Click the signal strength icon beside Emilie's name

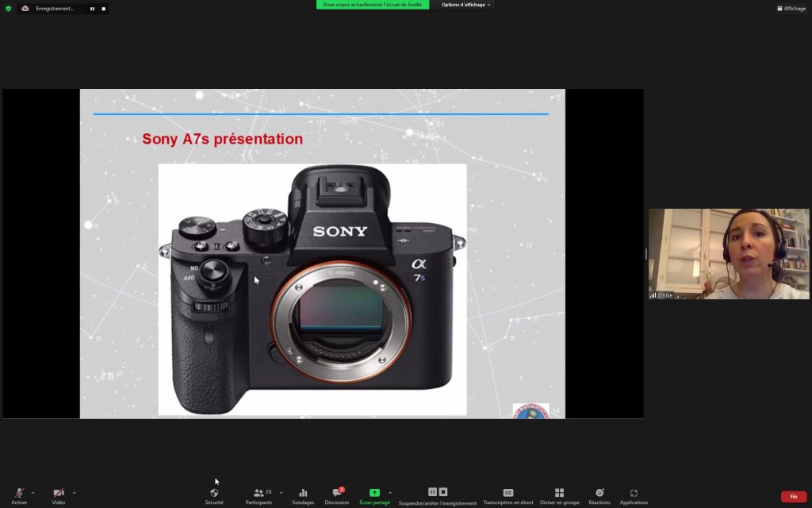(x=653, y=295)
